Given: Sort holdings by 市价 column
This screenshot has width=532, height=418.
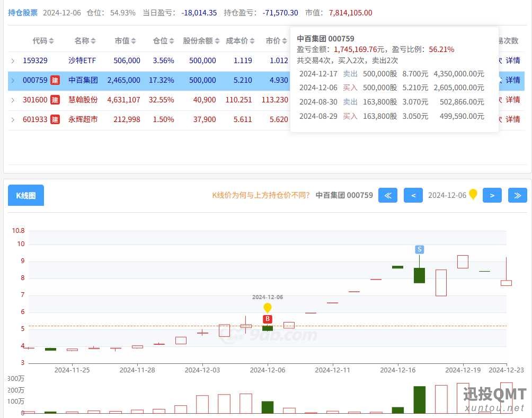Looking at the screenshot, I should click(x=276, y=41).
